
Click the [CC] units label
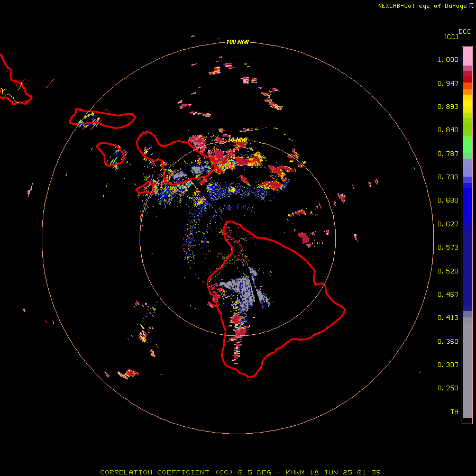[451, 36]
